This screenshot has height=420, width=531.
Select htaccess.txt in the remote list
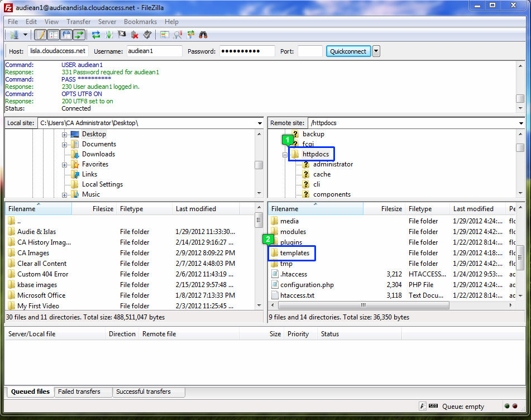point(297,295)
